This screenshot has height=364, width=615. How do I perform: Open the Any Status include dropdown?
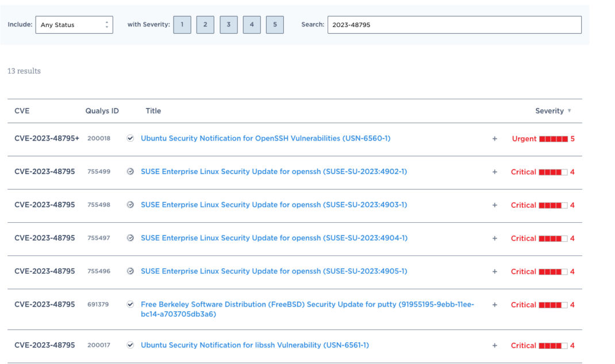74,24
